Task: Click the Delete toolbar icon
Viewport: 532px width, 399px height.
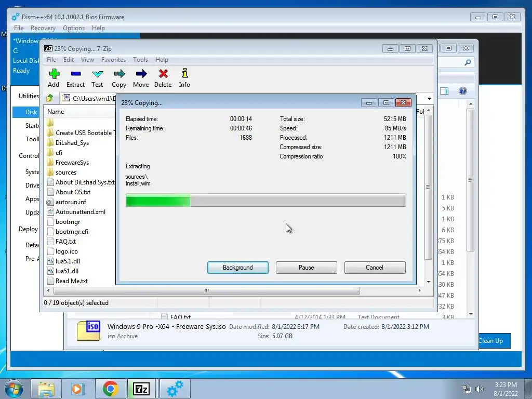Action: pos(163,74)
